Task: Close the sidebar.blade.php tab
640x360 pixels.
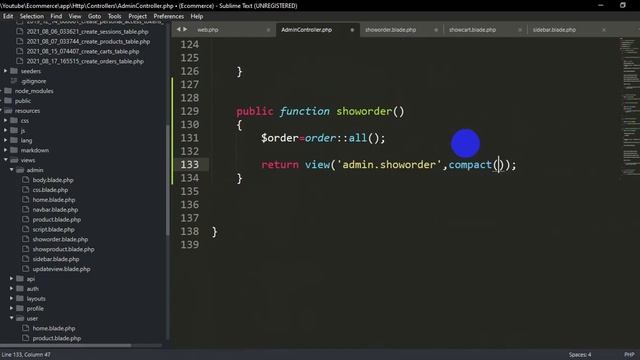Action: (x=604, y=30)
